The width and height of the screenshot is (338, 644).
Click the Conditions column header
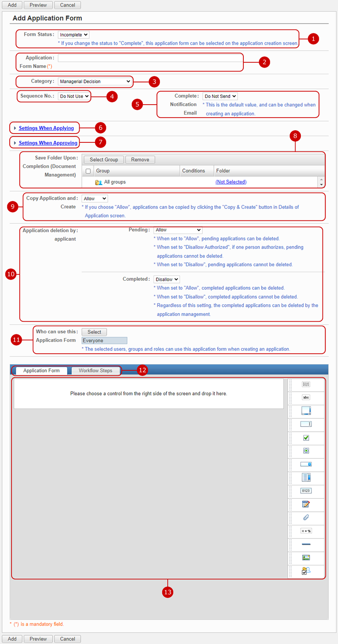coord(194,171)
